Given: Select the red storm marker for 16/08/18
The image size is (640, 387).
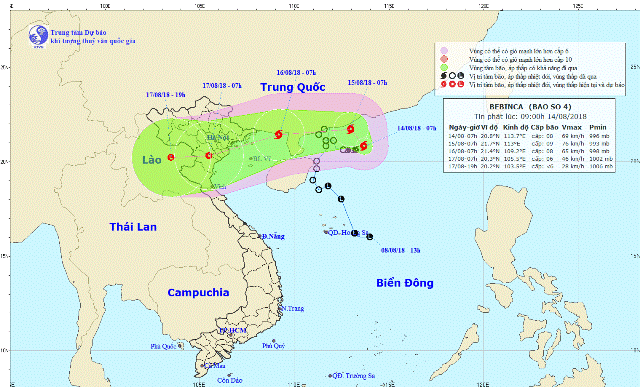Looking at the screenshot, I should click(279, 134).
